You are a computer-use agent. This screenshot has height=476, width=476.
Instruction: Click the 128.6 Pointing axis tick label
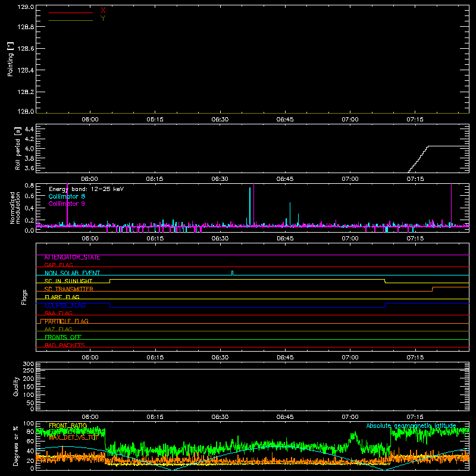click(x=26, y=49)
